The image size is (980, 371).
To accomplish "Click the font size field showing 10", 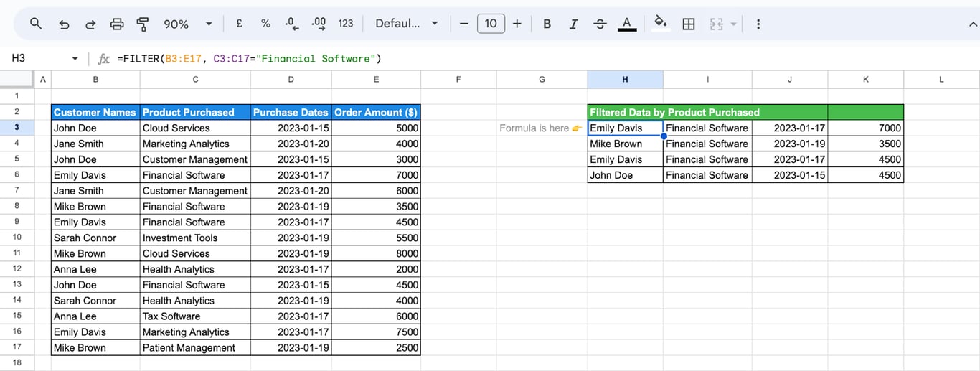I will (x=491, y=24).
